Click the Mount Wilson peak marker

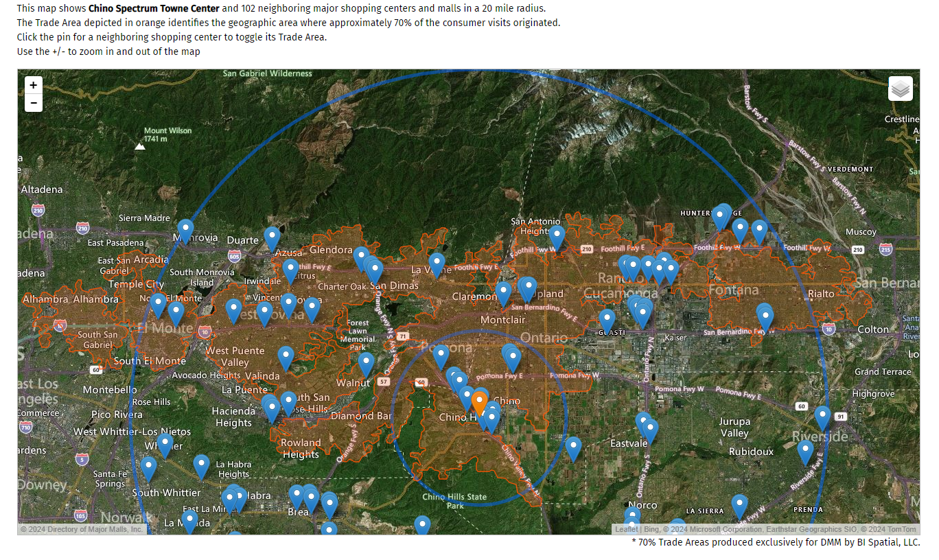click(140, 145)
